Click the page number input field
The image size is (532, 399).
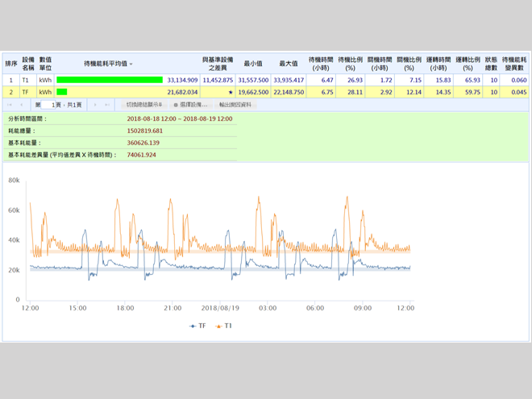pyautogui.click(x=48, y=105)
